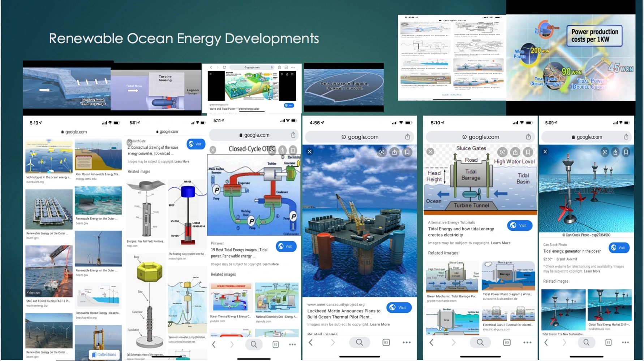Open the Collections button in 5:13 screenshot
Image resolution: width=644 pixels, height=361 pixels.
pyautogui.click(x=104, y=355)
